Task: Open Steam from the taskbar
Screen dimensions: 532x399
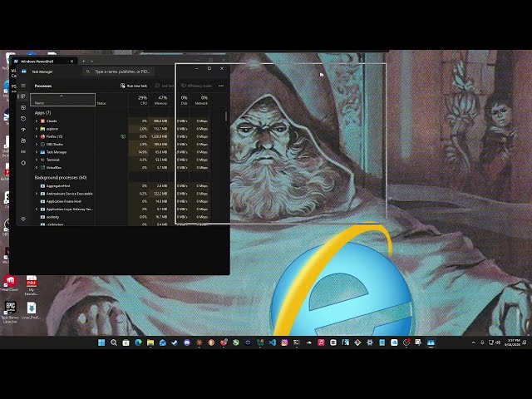Action: point(175,342)
